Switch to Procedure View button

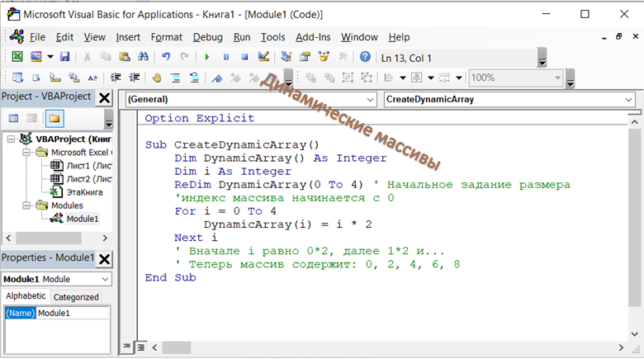(127, 347)
